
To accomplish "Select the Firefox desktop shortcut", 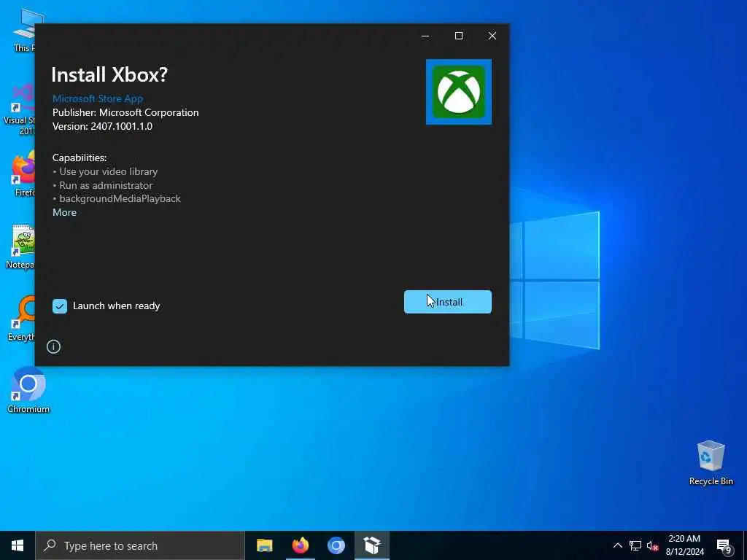I will coord(23,174).
